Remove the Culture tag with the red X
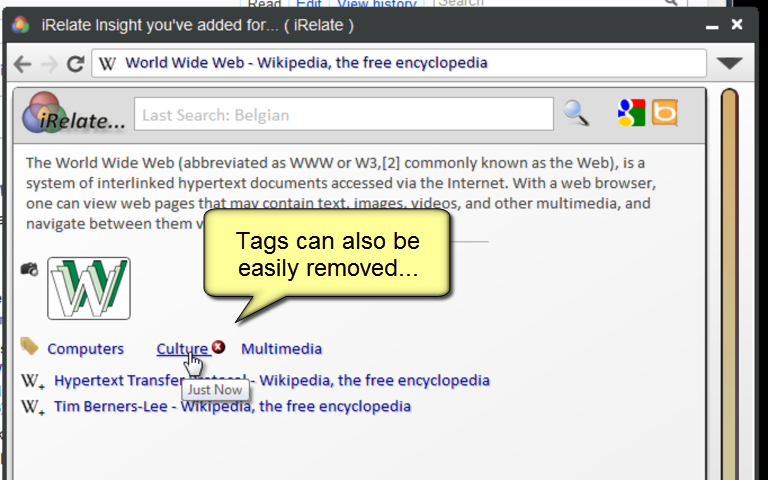Image resolution: width=768 pixels, height=480 pixels. point(218,347)
